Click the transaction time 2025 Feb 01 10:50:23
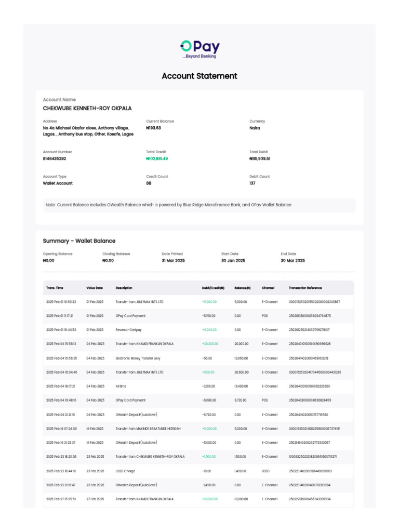Screen dimensions: 399x532 [x=61, y=302]
